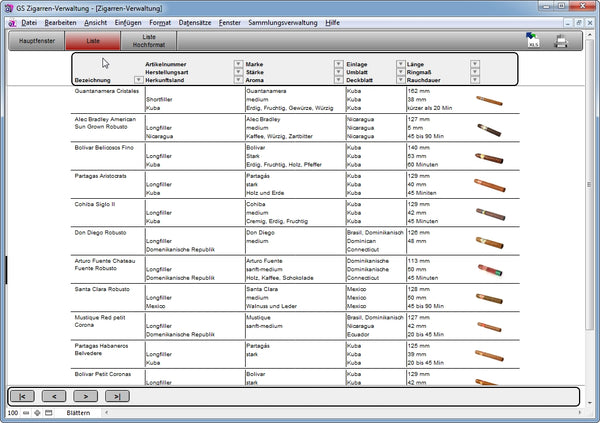Click the aroma cell 'Kaffee, Würzig, Zartbitter'
Viewport: 600px width, 423px height.
coord(279,136)
